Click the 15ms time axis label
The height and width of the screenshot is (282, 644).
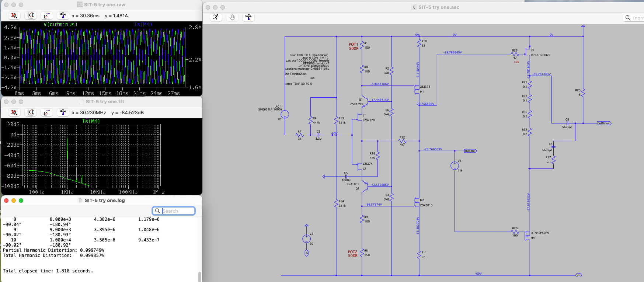105,93
